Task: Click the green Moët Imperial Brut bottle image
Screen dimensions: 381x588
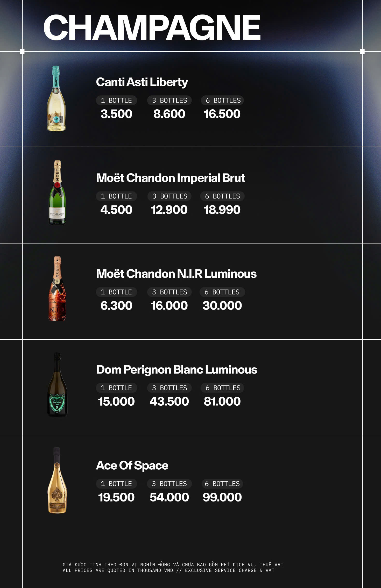Action: pos(57,193)
